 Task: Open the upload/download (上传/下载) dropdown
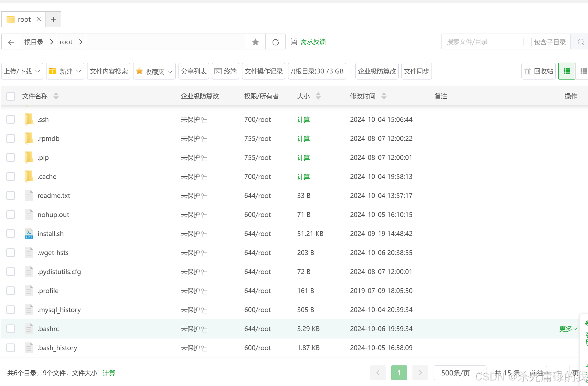coord(22,71)
